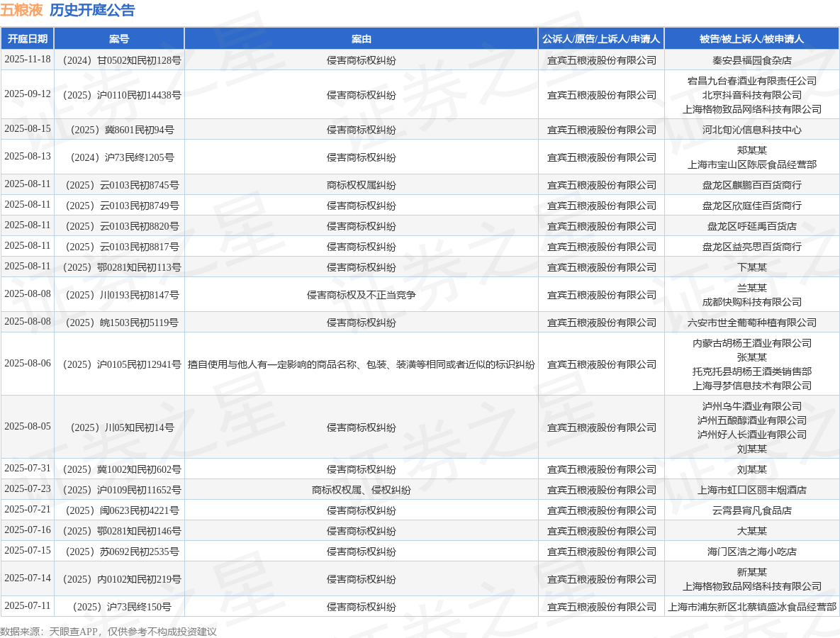Click defendant 云霄县宵凡食品店
The height and width of the screenshot is (638, 840).
click(x=751, y=510)
